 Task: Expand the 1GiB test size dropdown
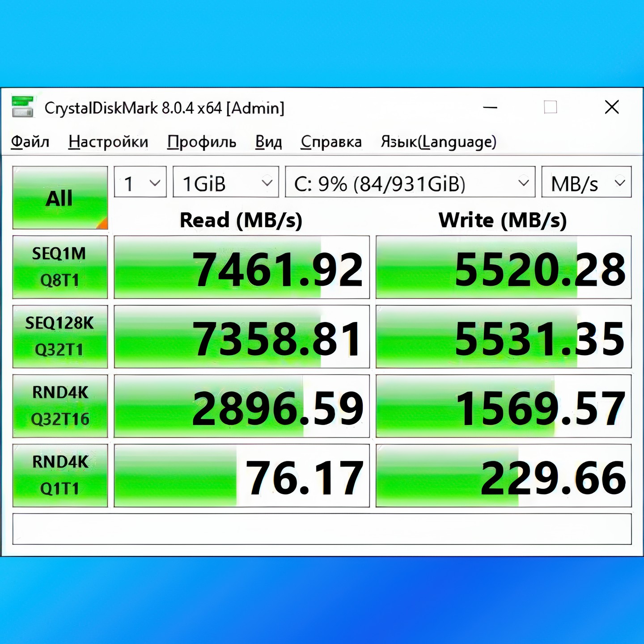(226, 182)
